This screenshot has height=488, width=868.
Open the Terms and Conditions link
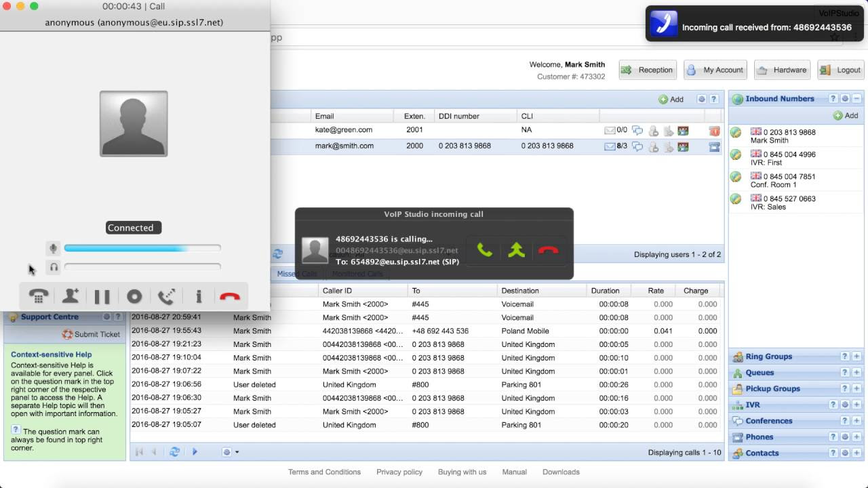[324, 472]
